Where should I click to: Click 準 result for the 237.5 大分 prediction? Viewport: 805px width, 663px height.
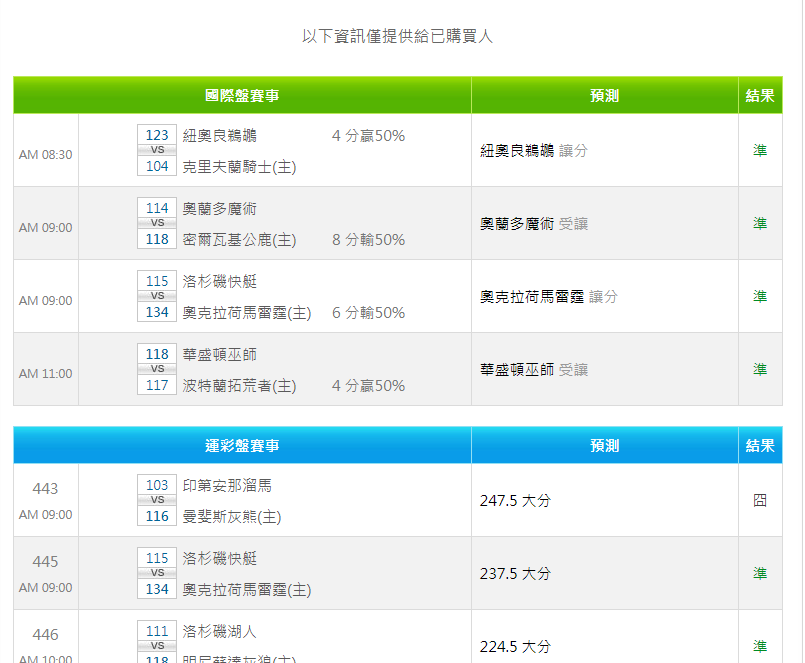[760, 573]
